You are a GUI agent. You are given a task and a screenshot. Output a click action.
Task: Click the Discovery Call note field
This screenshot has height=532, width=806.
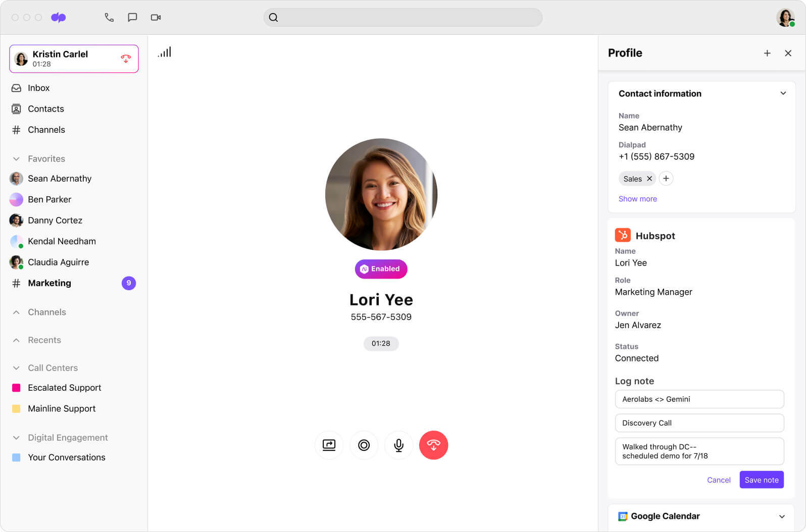pos(699,423)
